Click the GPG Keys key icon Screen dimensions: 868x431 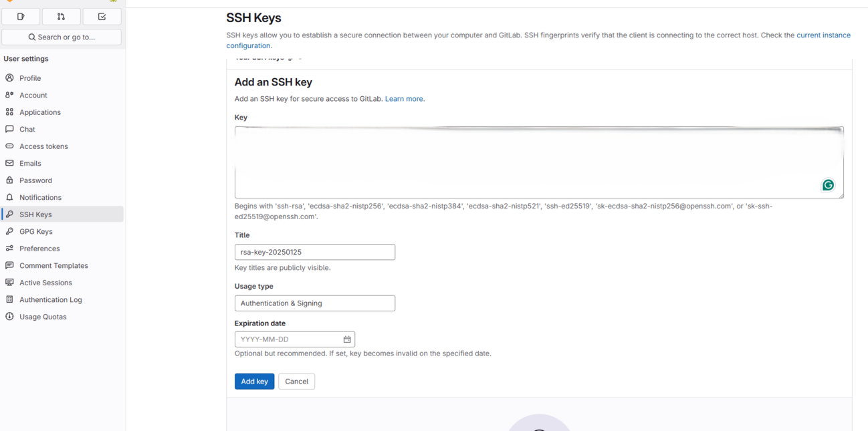point(9,231)
